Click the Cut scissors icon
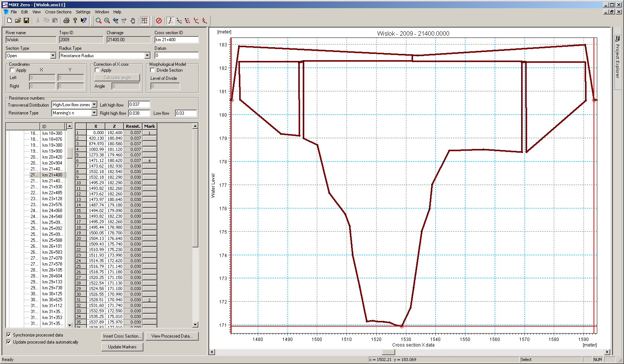This screenshot has height=364, width=624. [38, 21]
